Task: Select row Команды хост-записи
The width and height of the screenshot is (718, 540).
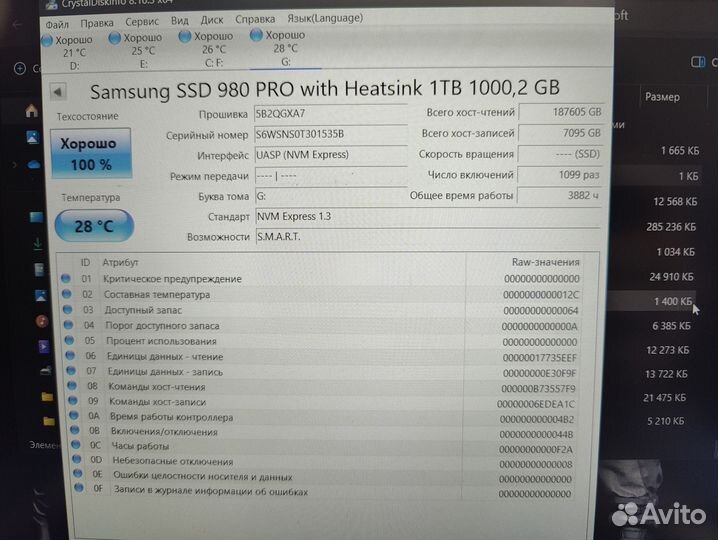Action: (x=321, y=403)
